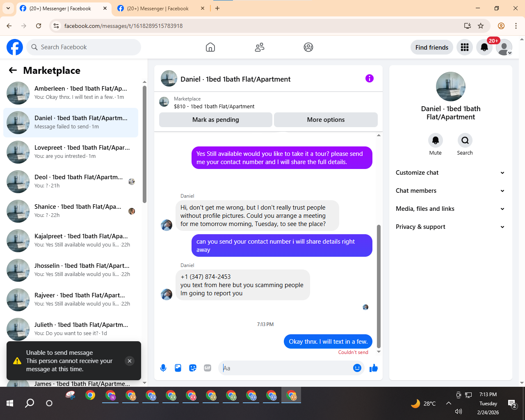Screen dimensions: 525x420
Task: Click the listing thumbnail in right panel
Action: coord(451,87)
